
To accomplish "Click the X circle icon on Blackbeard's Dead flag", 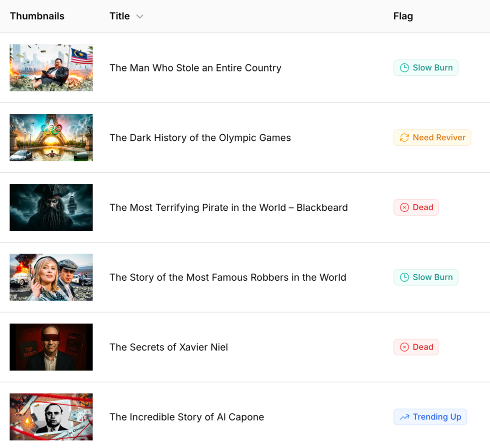I will (x=404, y=208).
